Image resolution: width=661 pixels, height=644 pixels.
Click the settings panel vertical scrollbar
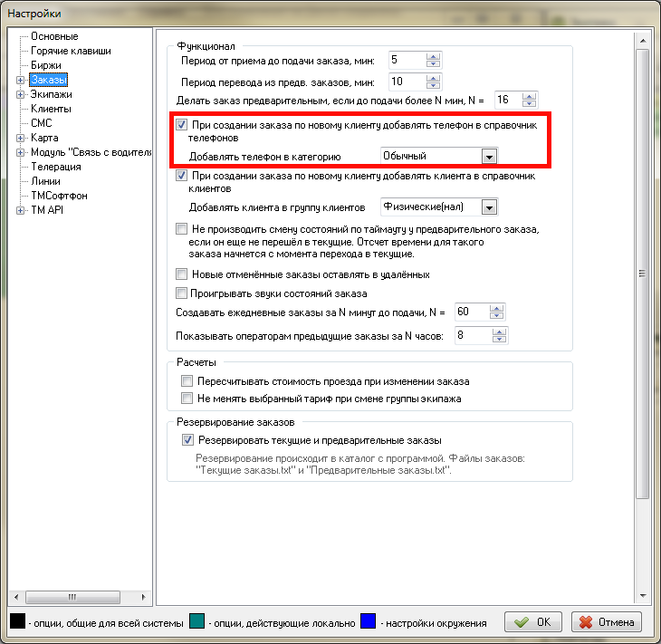642,272
